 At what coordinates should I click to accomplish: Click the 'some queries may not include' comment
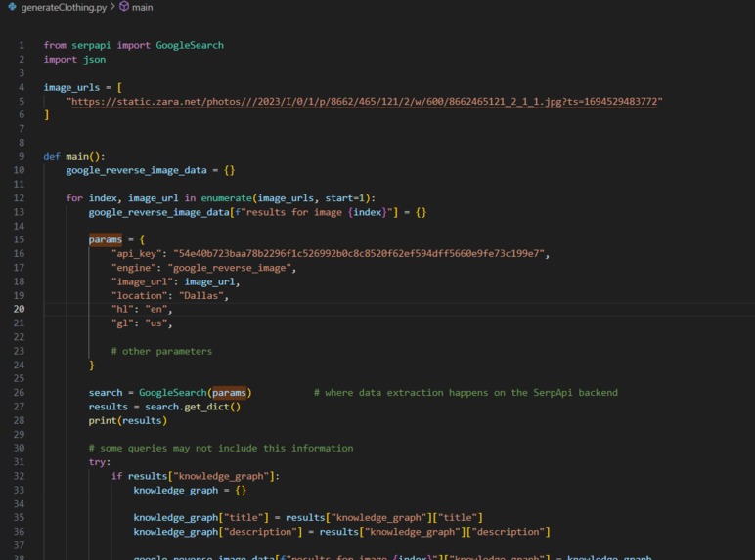[x=221, y=448]
